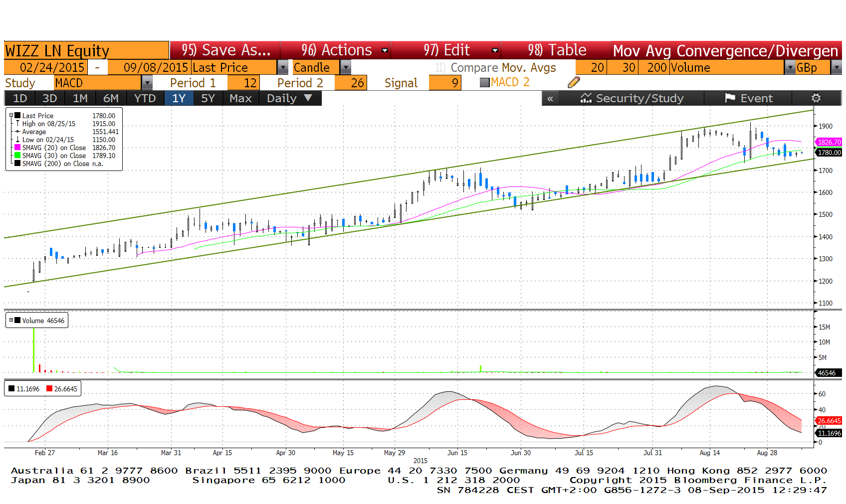The width and height of the screenshot is (846, 504).
Task: Click the Security/Study chart icon button
Action: pyautogui.click(x=632, y=98)
